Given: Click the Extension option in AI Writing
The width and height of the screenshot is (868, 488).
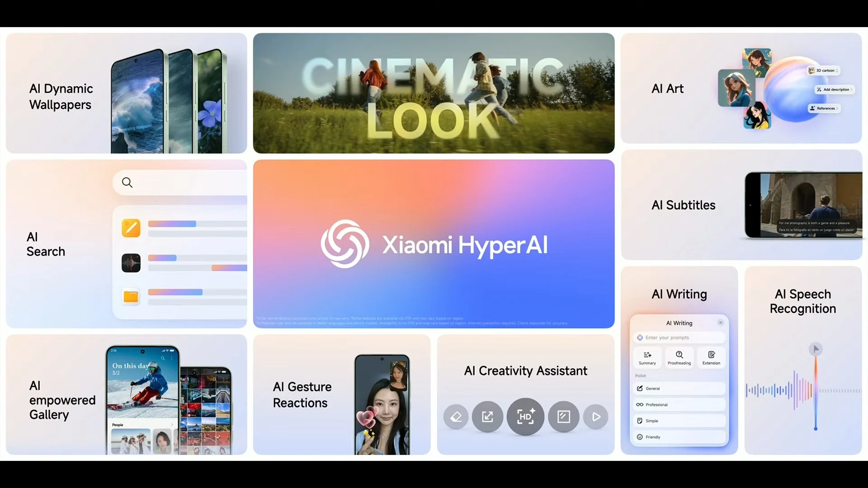Looking at the screenshot, I should (712, 358).
